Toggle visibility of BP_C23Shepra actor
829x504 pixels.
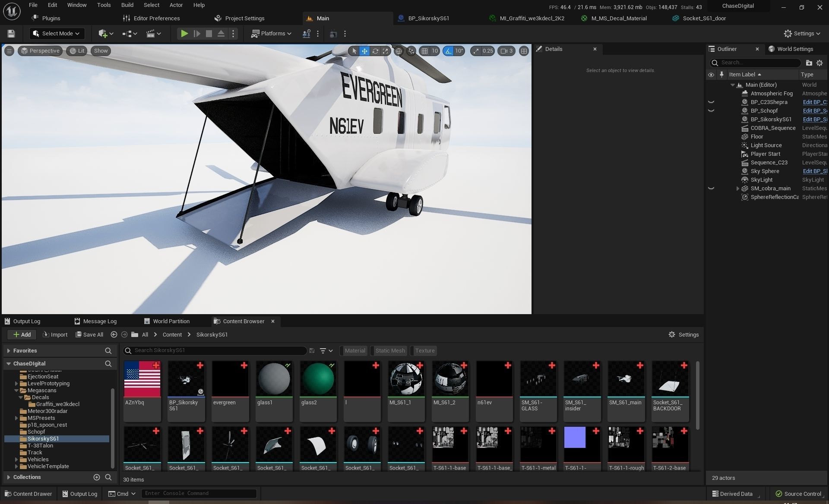click(711, 102)
